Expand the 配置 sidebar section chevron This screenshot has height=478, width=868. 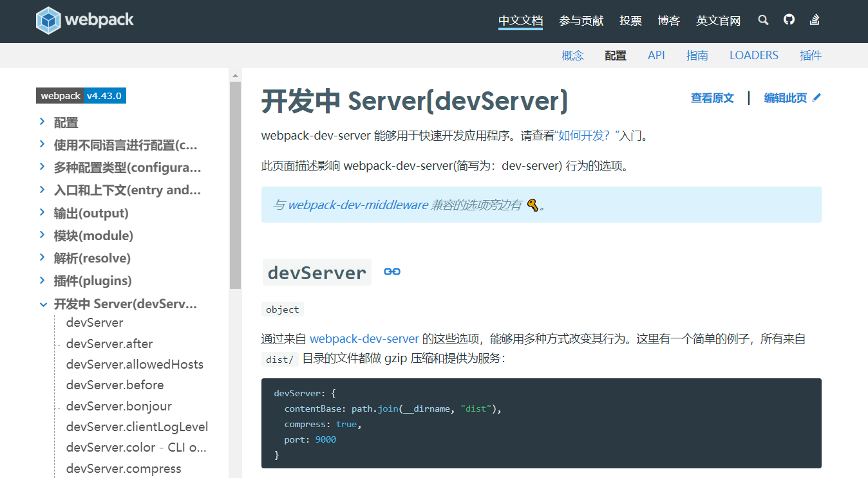42,122
